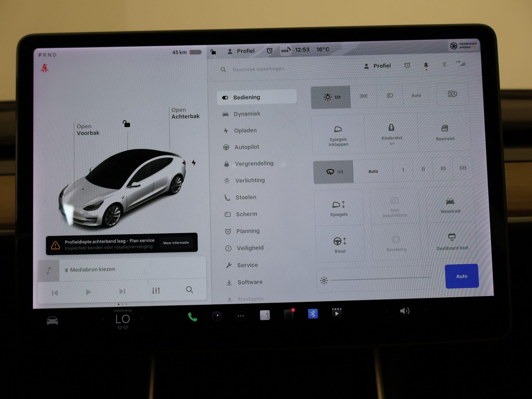The image size is (532, 399).
Task: Open the dashcam camera app
Action: [x=289, y=314]
